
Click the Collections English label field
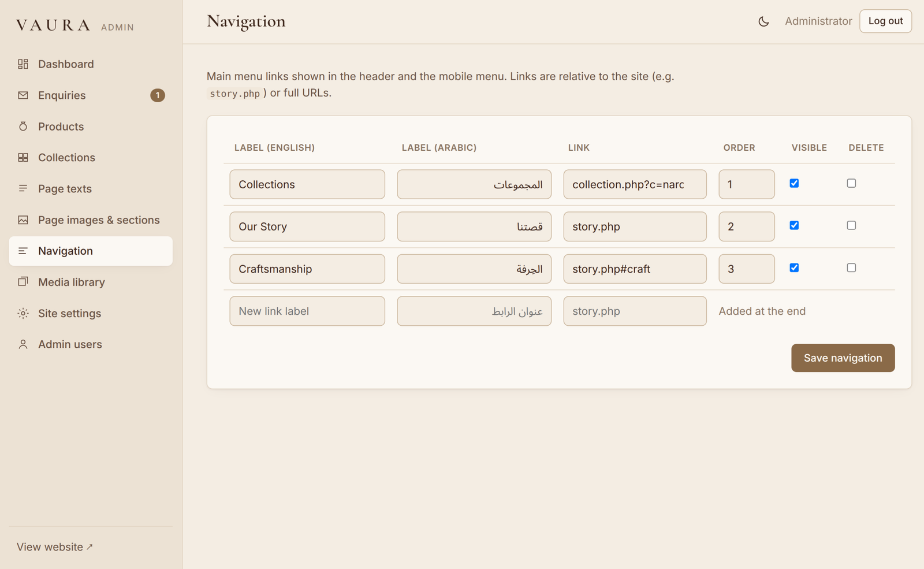tap(307, 184)
